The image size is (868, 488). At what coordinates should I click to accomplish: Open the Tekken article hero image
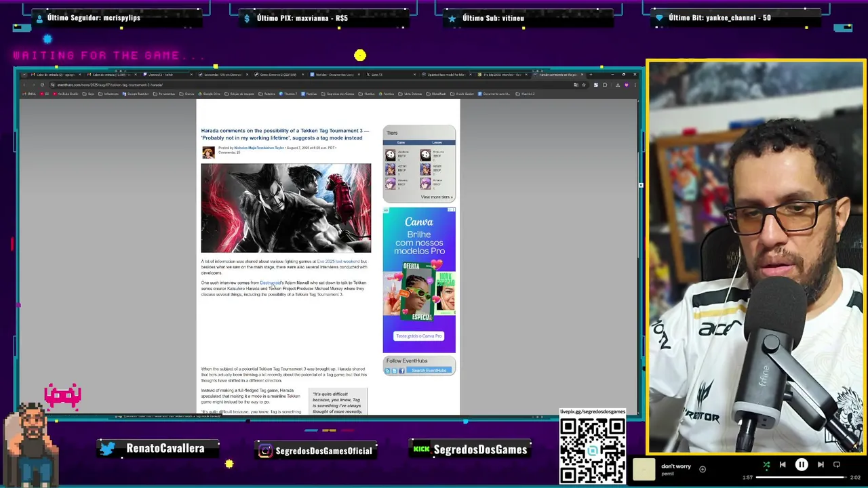pos(286,208)
